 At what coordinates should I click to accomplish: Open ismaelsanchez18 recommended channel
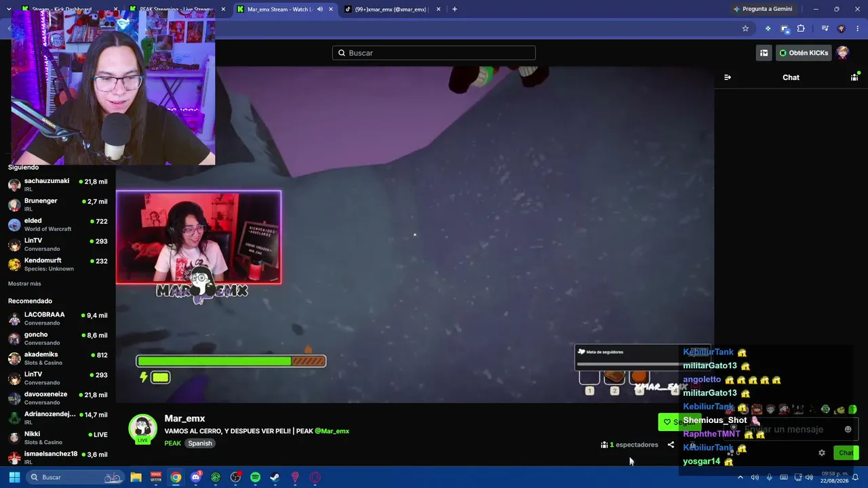pos(58,457)
